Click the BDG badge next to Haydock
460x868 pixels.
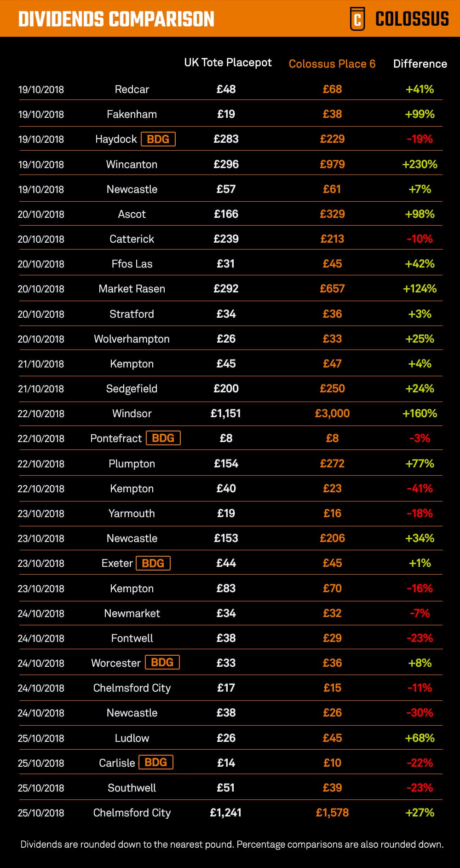pos(158,139)
